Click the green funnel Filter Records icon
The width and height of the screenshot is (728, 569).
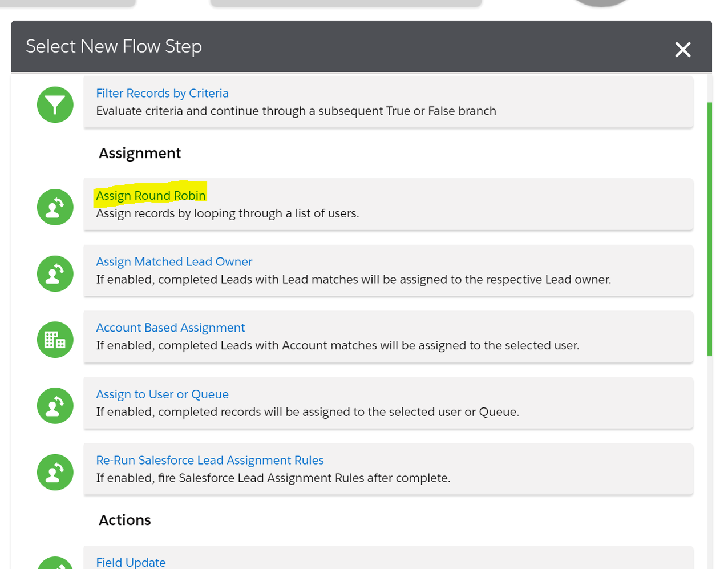tap(55, 105)
